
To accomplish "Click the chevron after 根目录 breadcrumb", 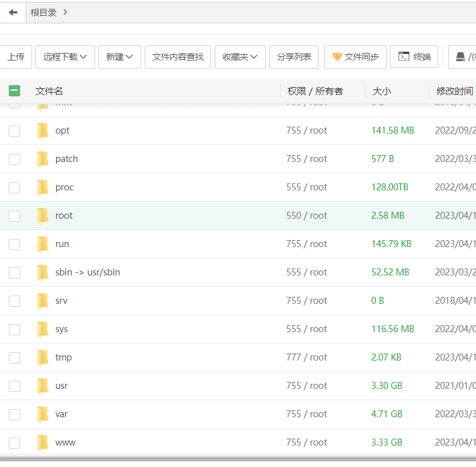I will tap(65, 13).
